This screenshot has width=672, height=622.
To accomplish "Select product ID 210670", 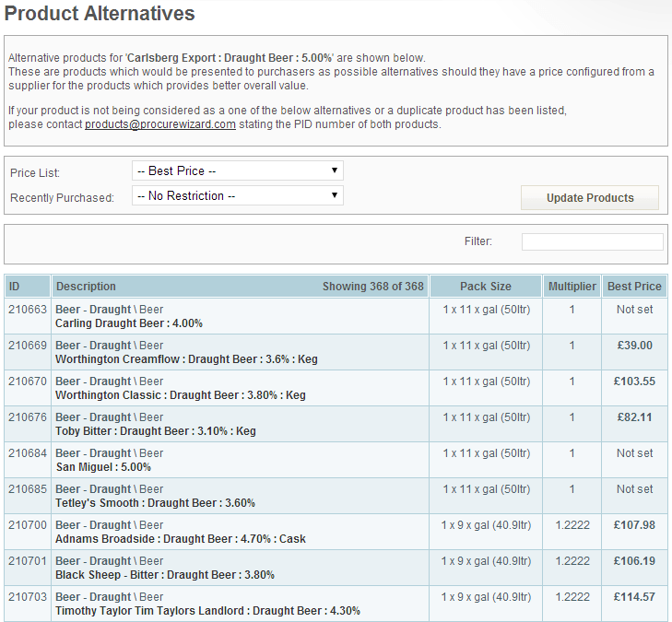I will [x=28, y=381].
